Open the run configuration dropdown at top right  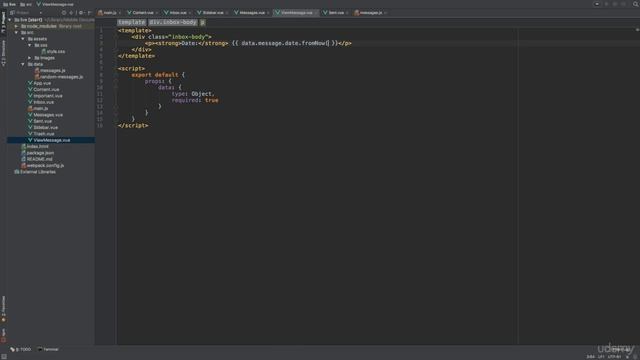click(597, 4)
